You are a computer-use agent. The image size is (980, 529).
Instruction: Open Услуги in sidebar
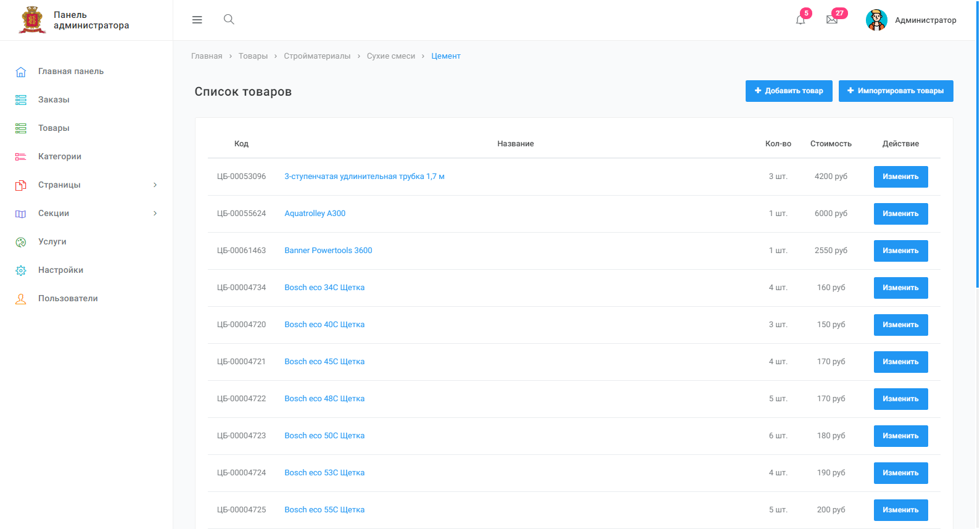[52, 242]
